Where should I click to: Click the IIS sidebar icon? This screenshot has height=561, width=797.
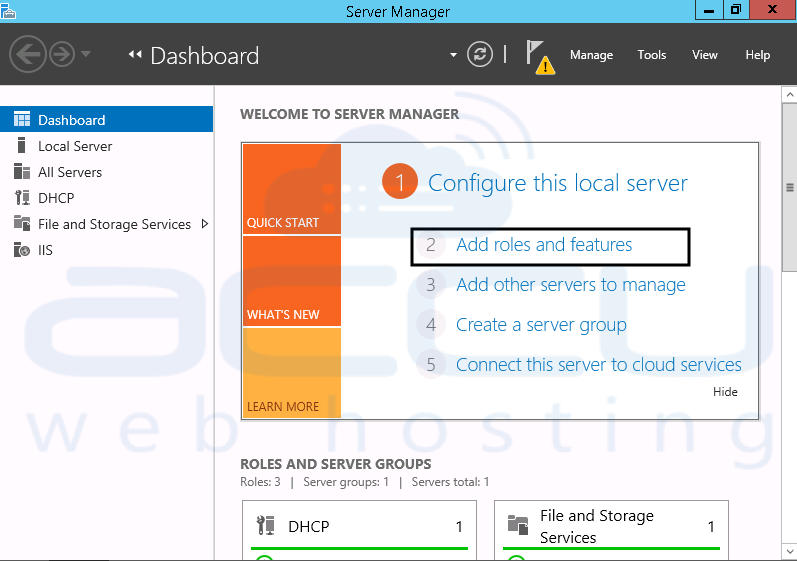coord(22,250)
